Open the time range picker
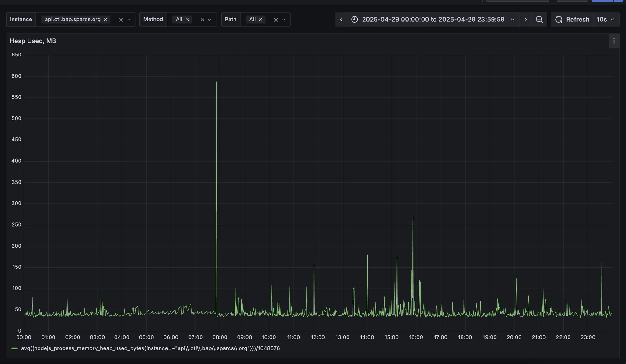Viewport: 626px width, 364px height. tap(433, 20)
